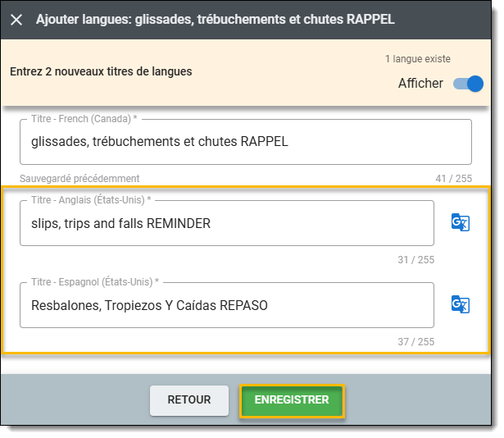Click the "Titre - Espagnol (États-Unis)" field label
Image resolution: width=504 pixels, height=438 pixels.
(94, 282)
